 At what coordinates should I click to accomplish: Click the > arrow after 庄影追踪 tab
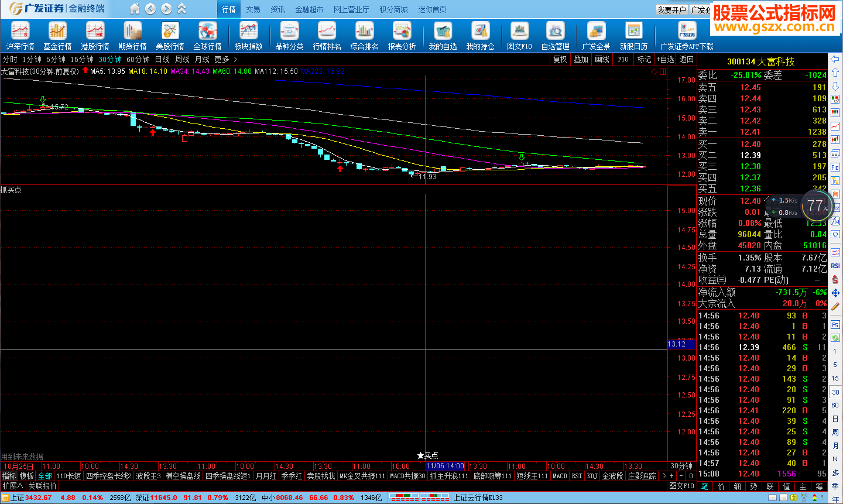[664, 476]
